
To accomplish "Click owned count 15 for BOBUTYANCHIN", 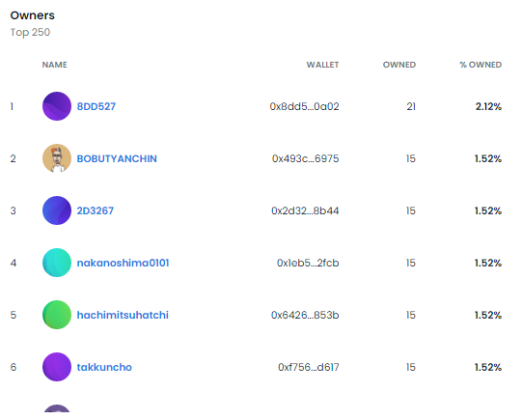I will click(x=411, y=158).
